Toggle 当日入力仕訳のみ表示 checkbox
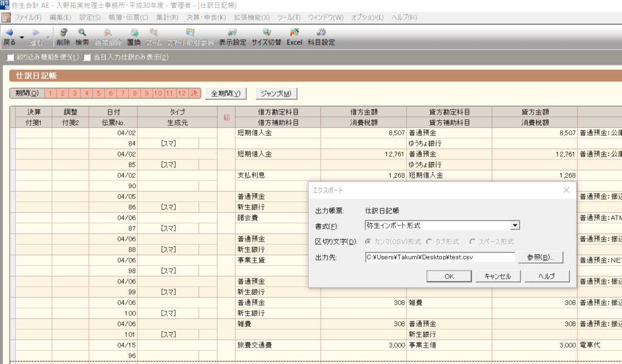 tap(87, 58)
